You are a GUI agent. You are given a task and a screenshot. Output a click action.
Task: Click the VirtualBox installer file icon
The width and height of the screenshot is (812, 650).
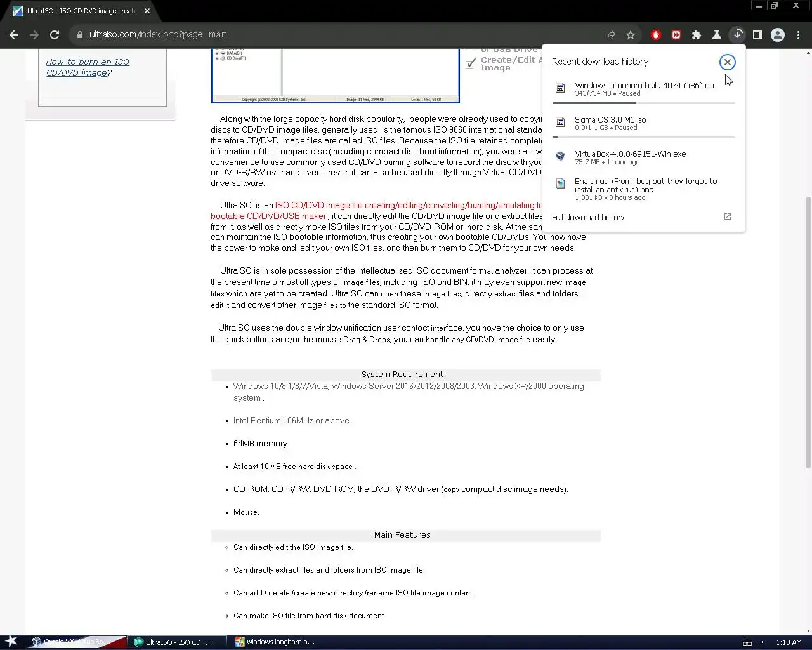tap(560, 156)
